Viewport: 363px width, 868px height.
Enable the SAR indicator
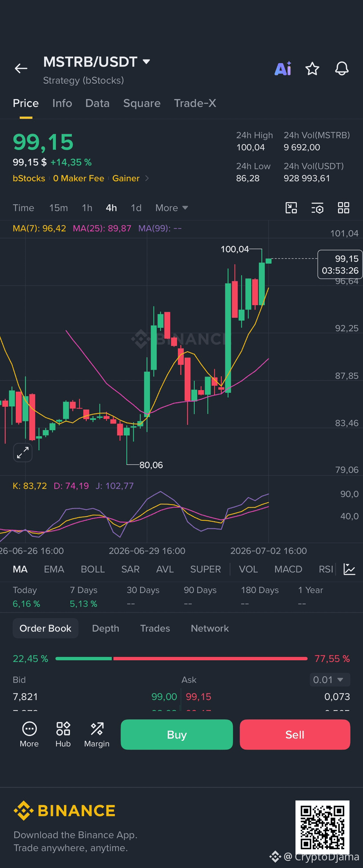[x=130, y=569]
